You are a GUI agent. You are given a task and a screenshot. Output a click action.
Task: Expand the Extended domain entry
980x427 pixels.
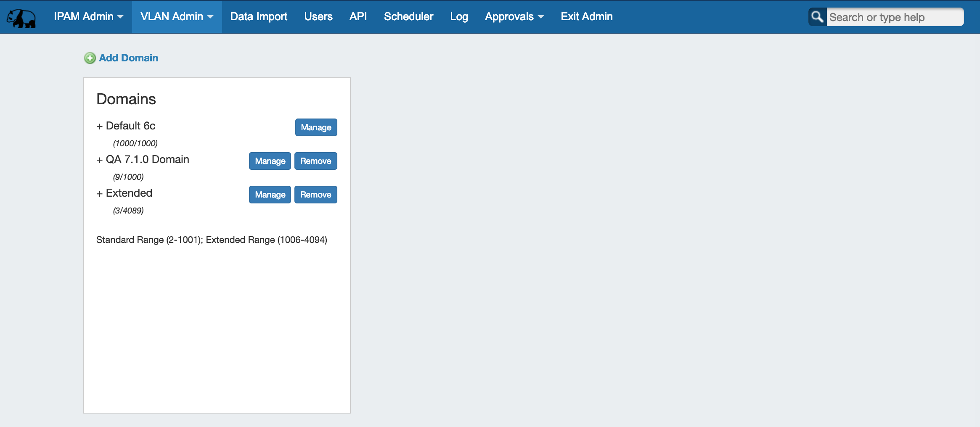[x=100, y=193]
